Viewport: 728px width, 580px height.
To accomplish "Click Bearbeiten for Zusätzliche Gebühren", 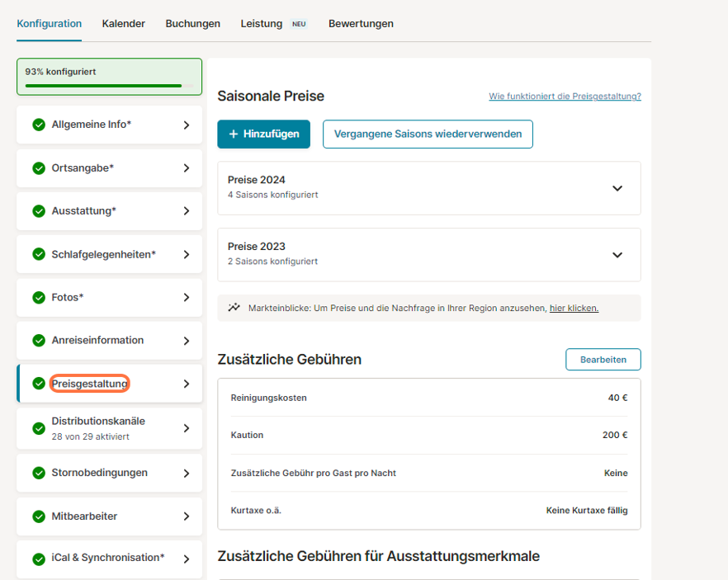I will point(603,360).
